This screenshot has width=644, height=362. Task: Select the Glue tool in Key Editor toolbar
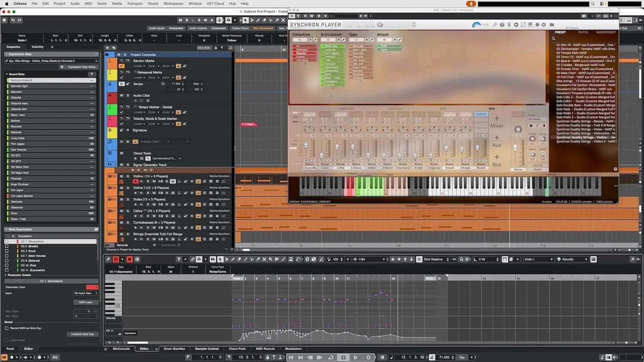click(258, 259)
